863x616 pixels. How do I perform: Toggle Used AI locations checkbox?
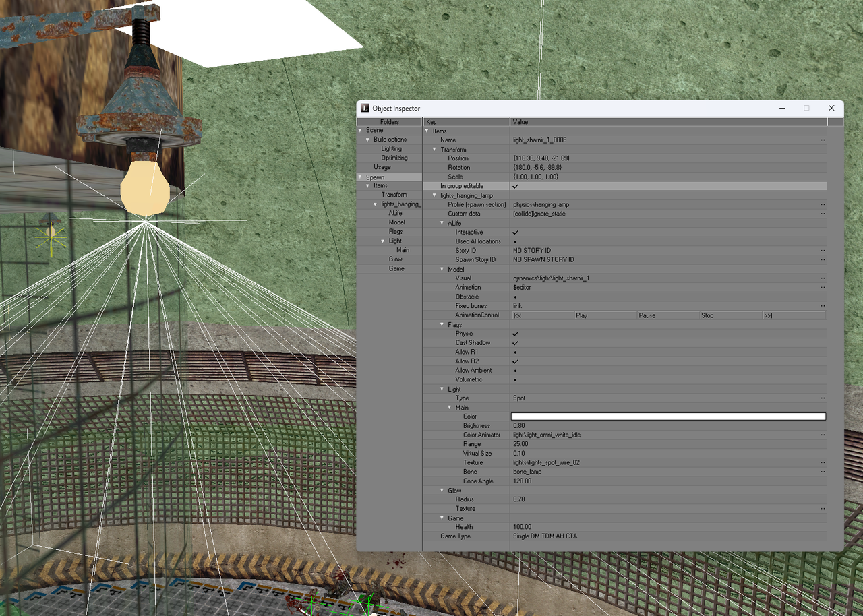click(515, 241)
